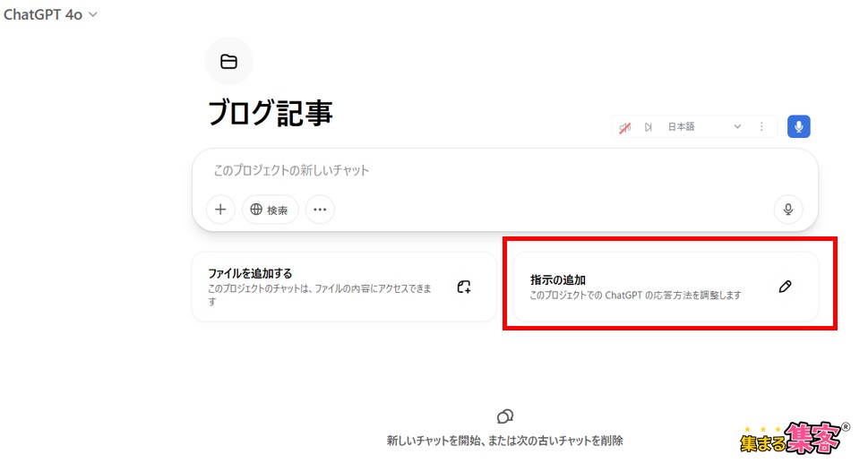Click the skip-forward icon beside 日本語
Image resolution: width=868 pixels, height=463 pixels.
pyautogui.click(x=649, y=127)
